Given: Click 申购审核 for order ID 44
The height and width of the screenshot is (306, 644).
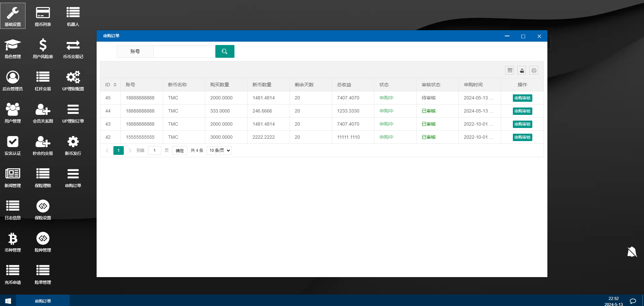Looking at the screenshot, I should 523,111.
